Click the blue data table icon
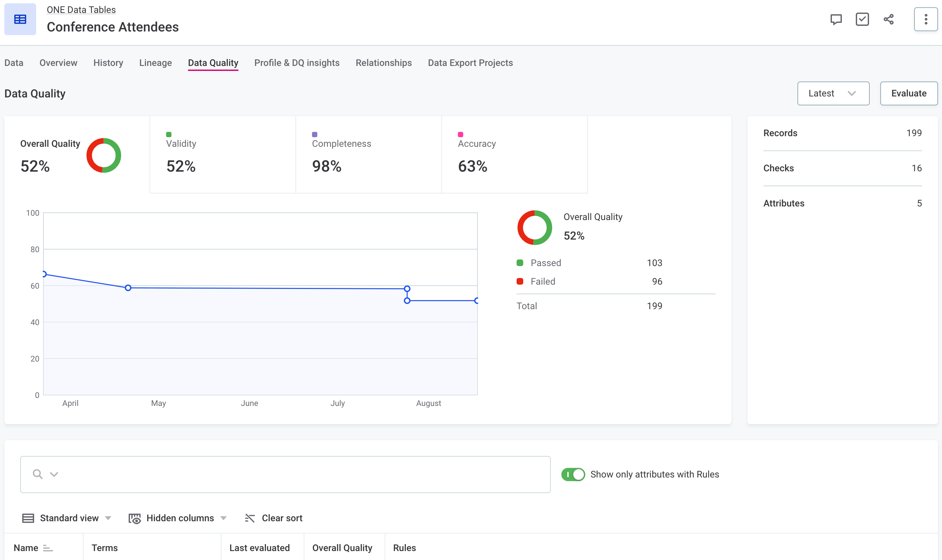This screenshot has height=560, width=942. 20,19
